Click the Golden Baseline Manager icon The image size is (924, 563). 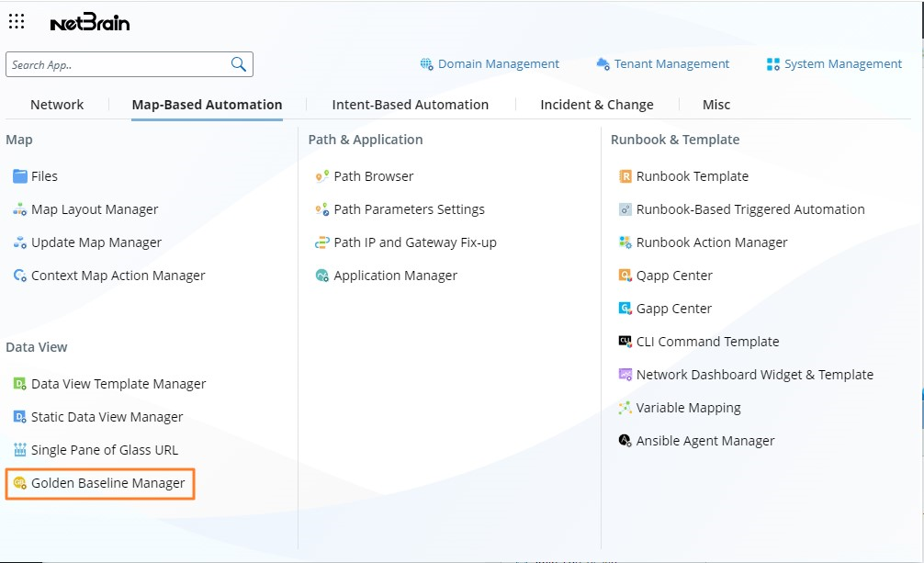pos(19,483)
